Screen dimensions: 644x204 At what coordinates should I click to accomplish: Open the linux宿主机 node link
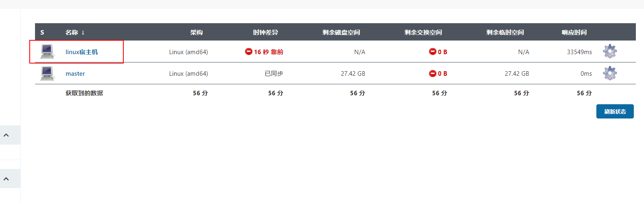pyautogui.click(x=82, y=52)
